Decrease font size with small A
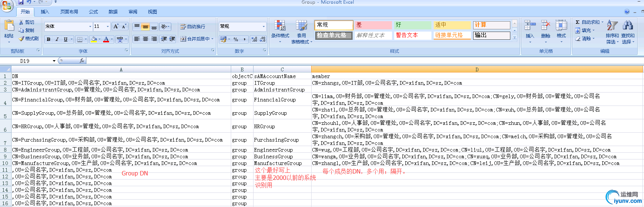This screenshot has width=644, height=207. pyautogui.click(x=124, y=26)
